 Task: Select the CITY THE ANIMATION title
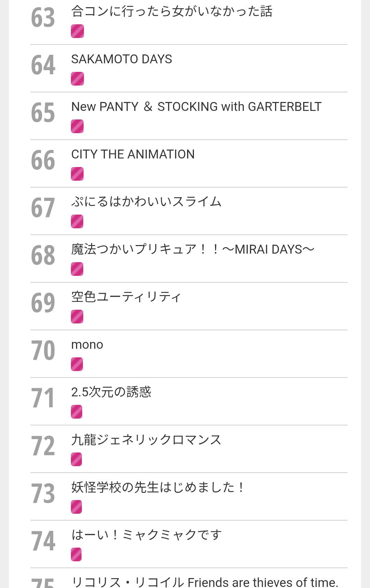click(x=133, y=154)
